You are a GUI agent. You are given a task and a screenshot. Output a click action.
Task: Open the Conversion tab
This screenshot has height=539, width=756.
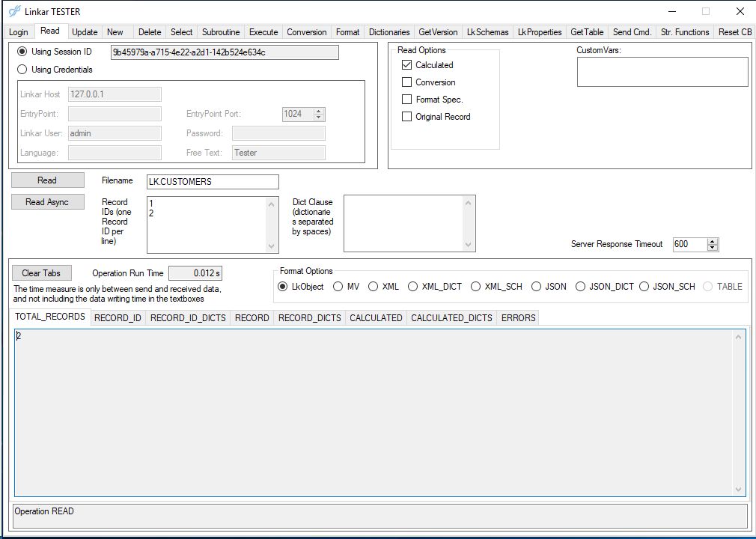coord(307,32)
